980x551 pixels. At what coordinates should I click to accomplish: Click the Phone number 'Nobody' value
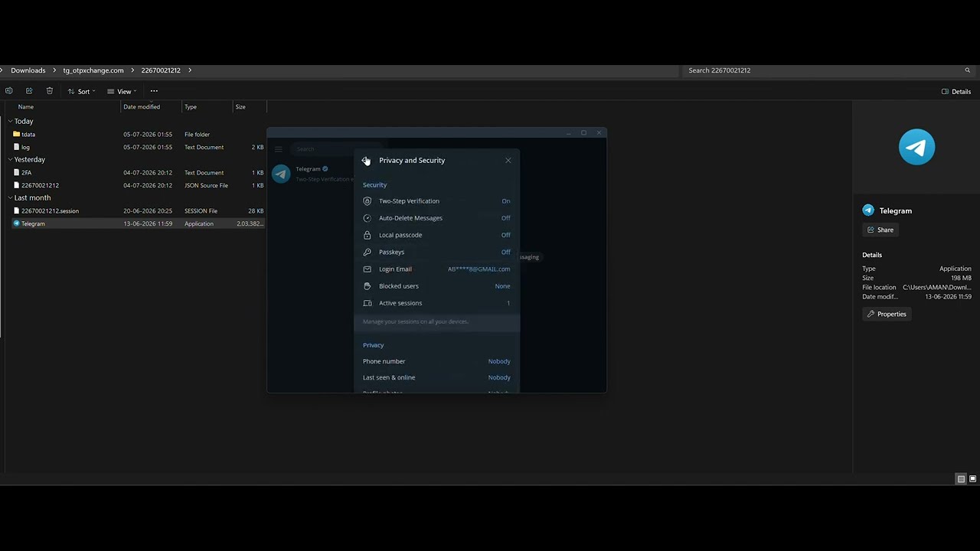pyautogui.click(x=499, y=361)
